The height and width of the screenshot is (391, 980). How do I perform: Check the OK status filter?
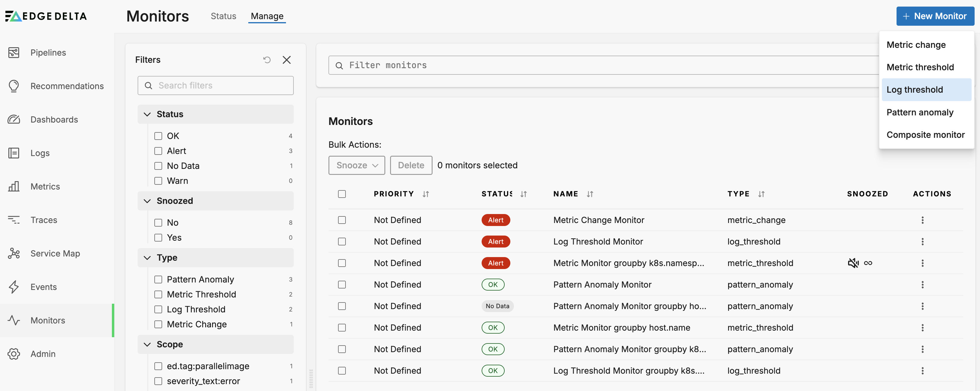tap(158, 136)
